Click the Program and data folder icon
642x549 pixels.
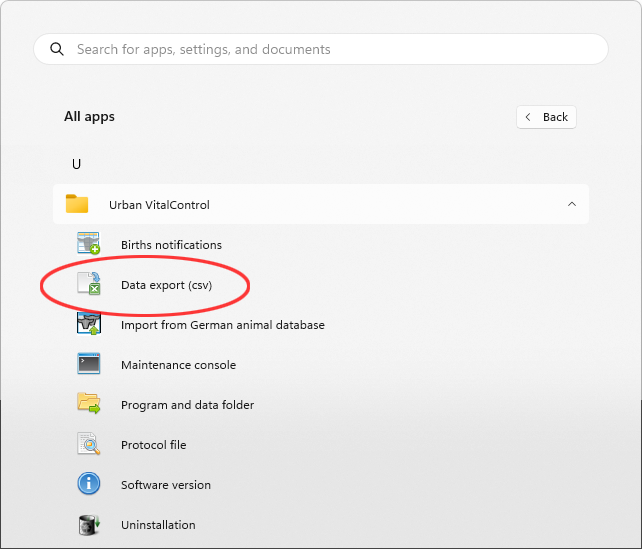point(89,405)
